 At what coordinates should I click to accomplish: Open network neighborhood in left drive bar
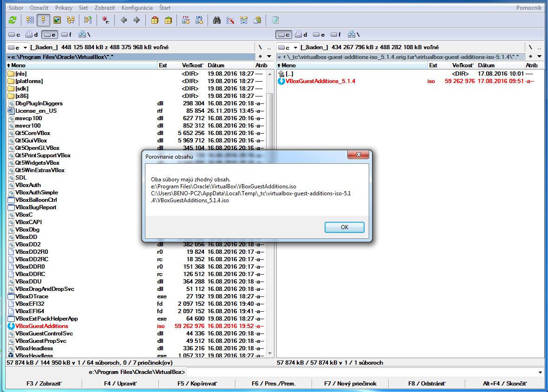tap(84, 34)
